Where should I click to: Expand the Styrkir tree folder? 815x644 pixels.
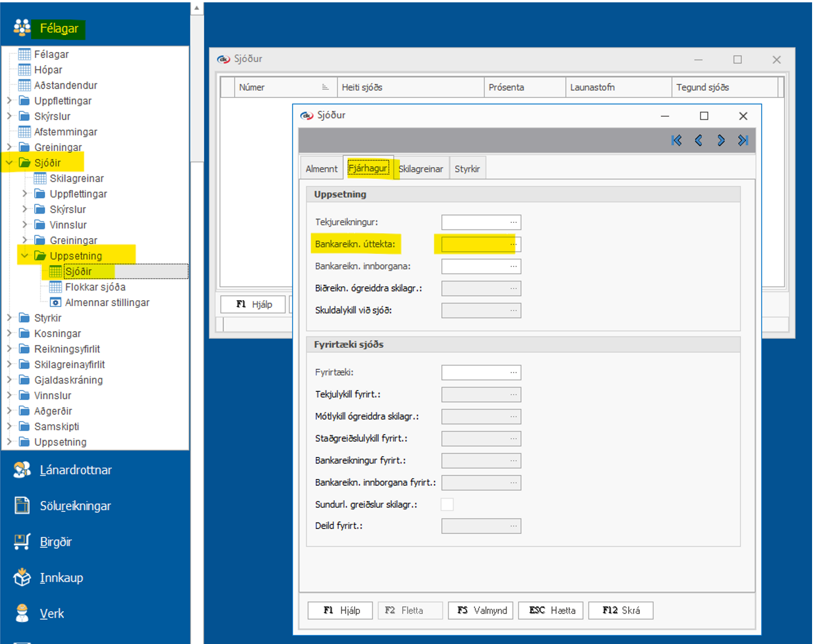(9, 318)
